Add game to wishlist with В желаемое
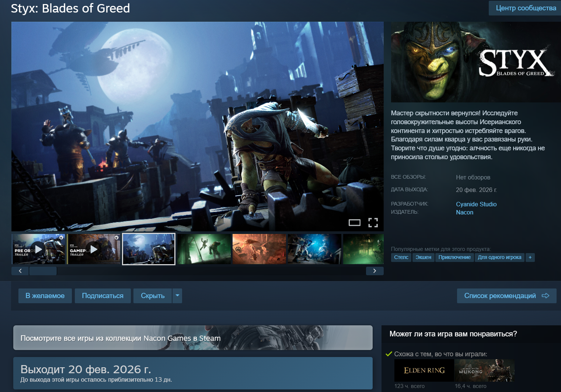561x392 pixels. point(45,296)
